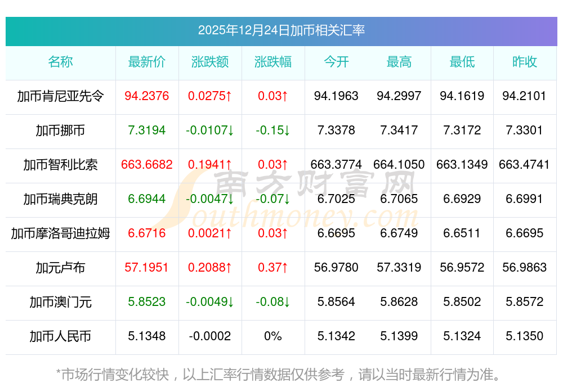563x392 pixels.
Task: Click the disclaimer starting *市场行情变化较快
Action: [278, 375]
